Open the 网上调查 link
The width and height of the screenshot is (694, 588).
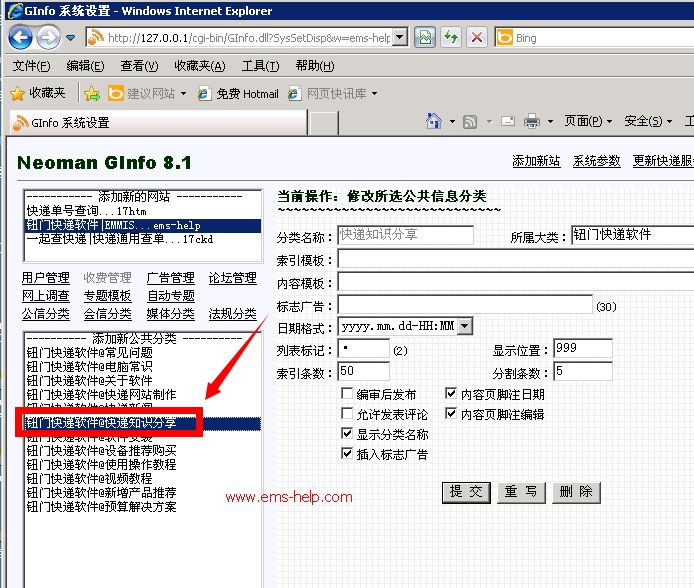pyautogui.click(x=46, y=296)
